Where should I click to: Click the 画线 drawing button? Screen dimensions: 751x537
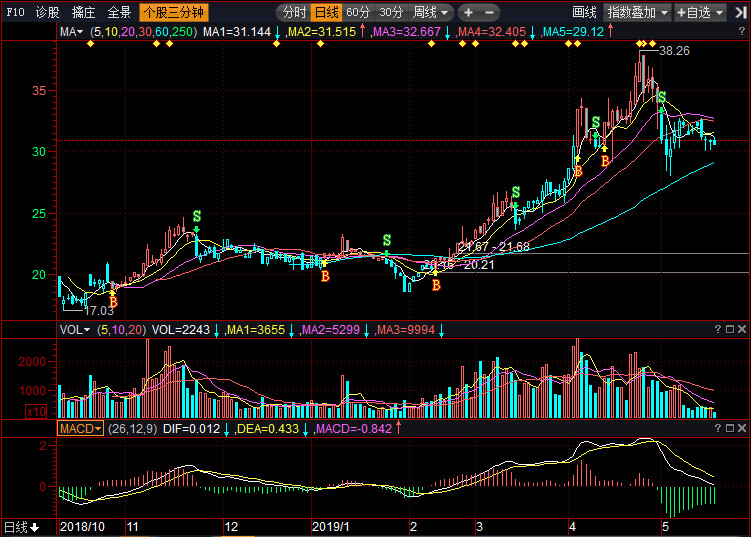click(585, 13)
